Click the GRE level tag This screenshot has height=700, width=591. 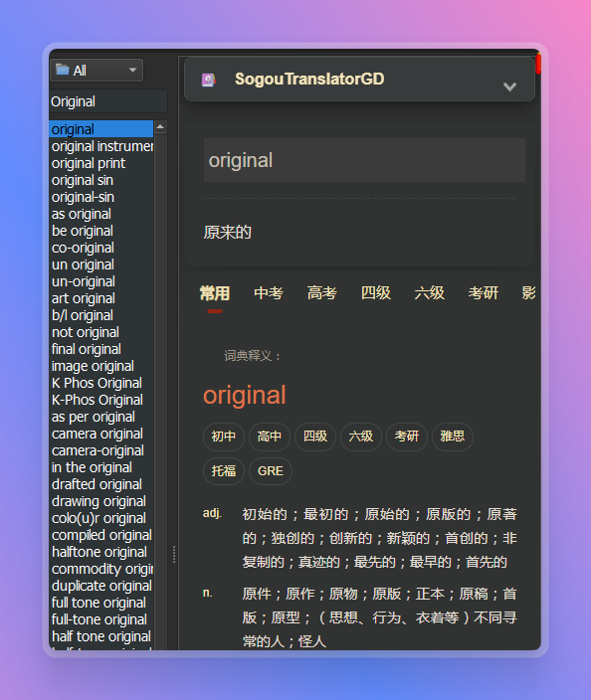[x=271, y=471]
